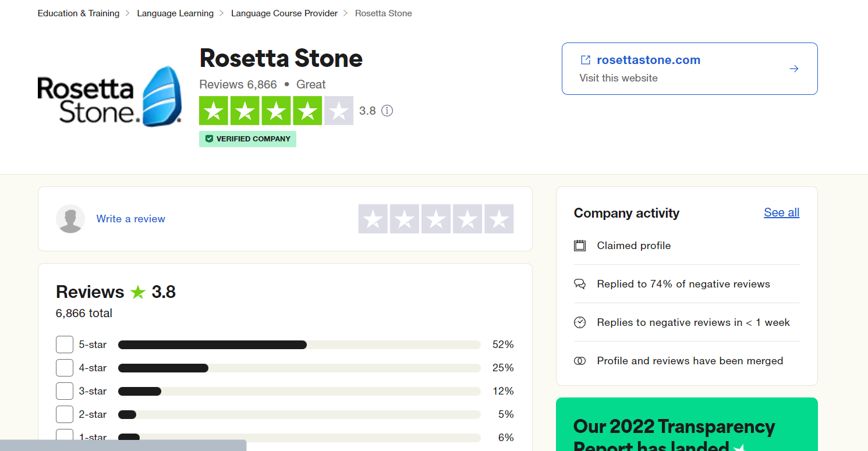Click the calendar icon next to Claimed profile
Image resolution: width=868 pixels, height=451 pixels.
pos(580,246)
